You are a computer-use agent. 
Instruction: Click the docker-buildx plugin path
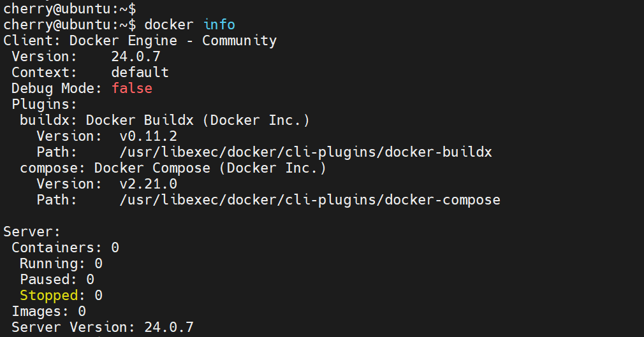coord(305,152)
